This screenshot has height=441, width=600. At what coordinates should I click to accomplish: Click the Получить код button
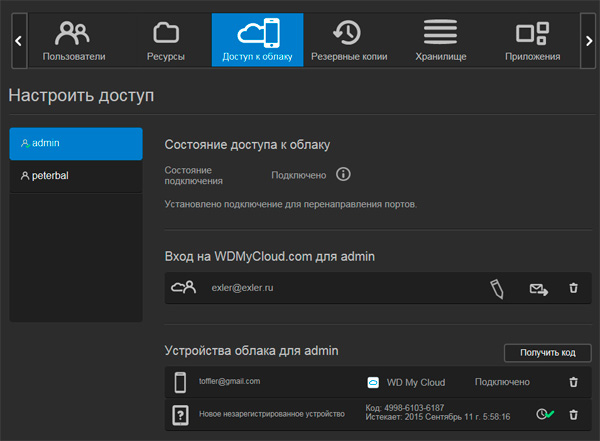[547, 353]
